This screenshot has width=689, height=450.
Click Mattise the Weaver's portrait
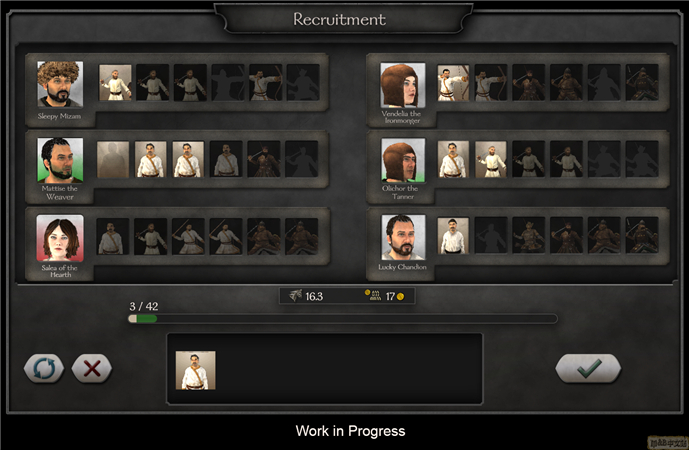point(60,160)
